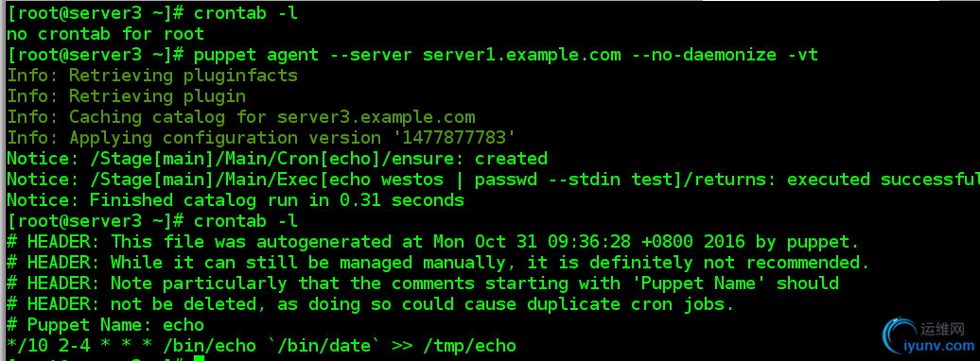Click the second 'crontab -l' command
The image size is (980, 361).
246,221
